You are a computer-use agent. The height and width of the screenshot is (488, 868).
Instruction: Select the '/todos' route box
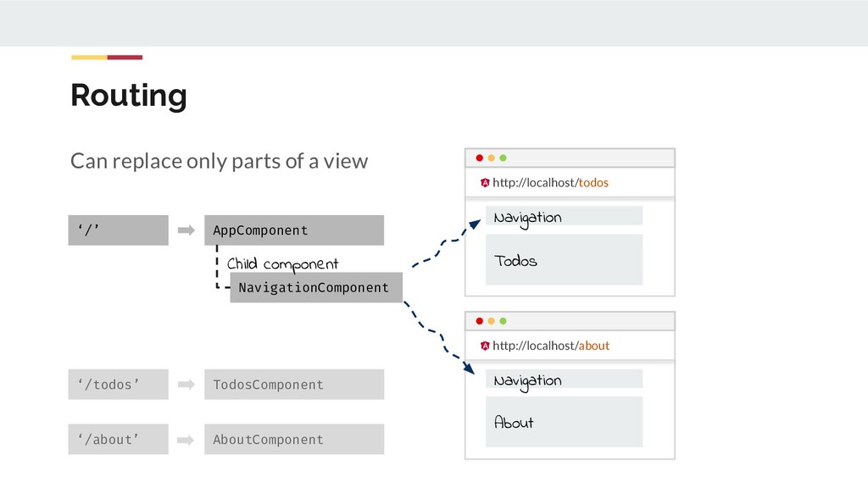pyautogui.click(x=118, y=385)
